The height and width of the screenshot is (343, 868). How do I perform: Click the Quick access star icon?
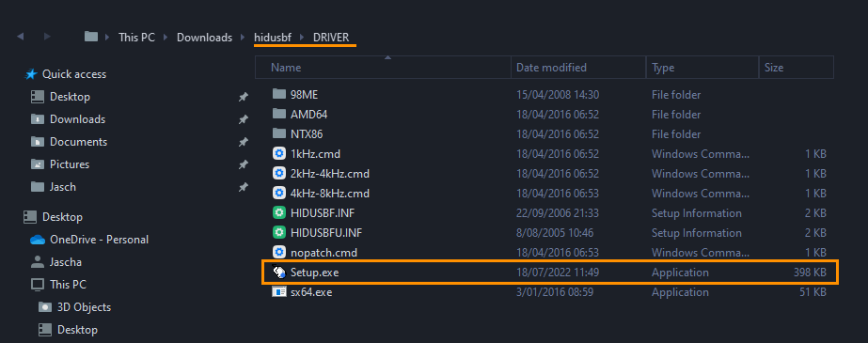[32, 74]
